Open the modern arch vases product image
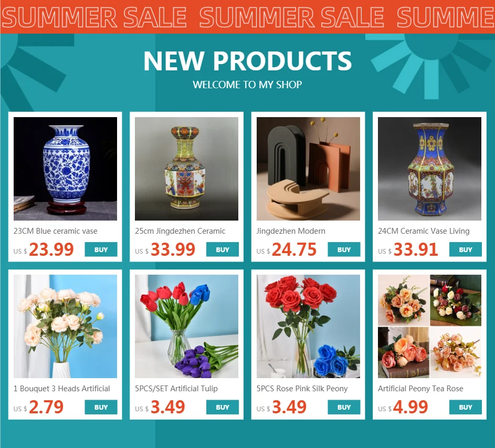This screenshot has height=448, width=495. [x=308, y=169]
